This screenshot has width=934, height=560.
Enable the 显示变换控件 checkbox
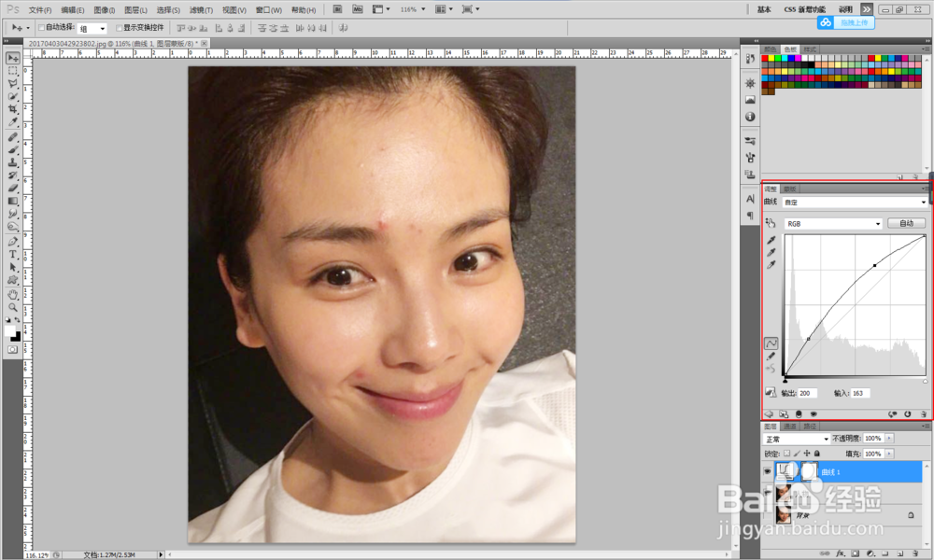120,27
